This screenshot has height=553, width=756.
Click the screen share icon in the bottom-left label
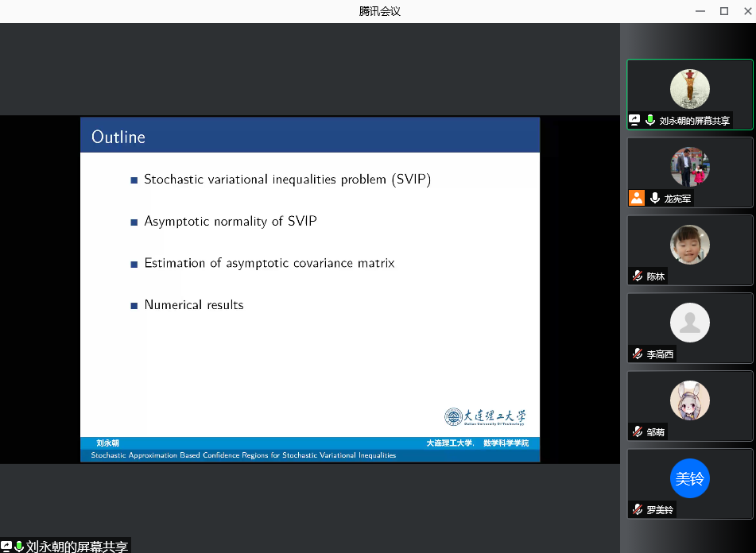pos(6,547)
